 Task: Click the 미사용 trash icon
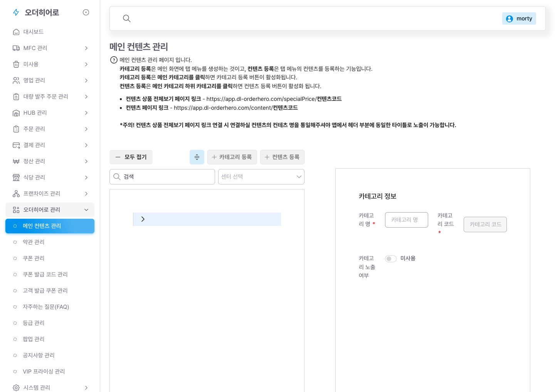16,64
